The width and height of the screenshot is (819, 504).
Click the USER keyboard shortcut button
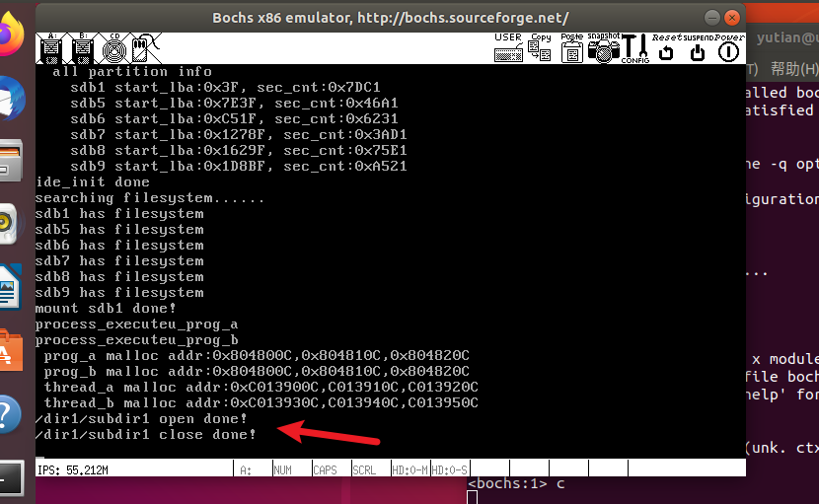[508, 48]
